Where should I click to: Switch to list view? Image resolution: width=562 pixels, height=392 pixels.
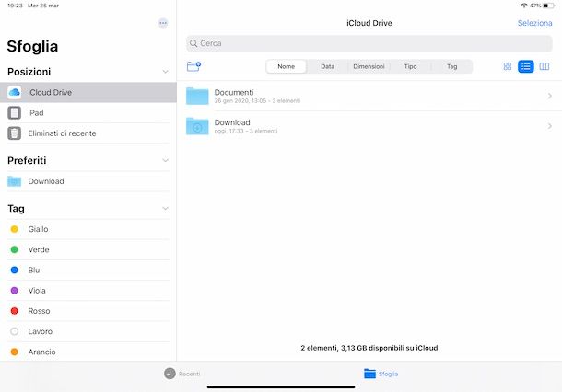click(x=526, y=66)
